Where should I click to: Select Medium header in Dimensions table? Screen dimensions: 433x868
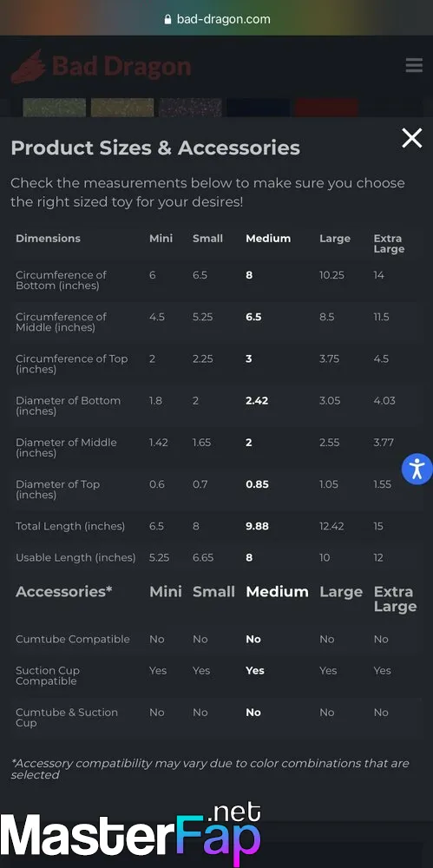[268, 239]
